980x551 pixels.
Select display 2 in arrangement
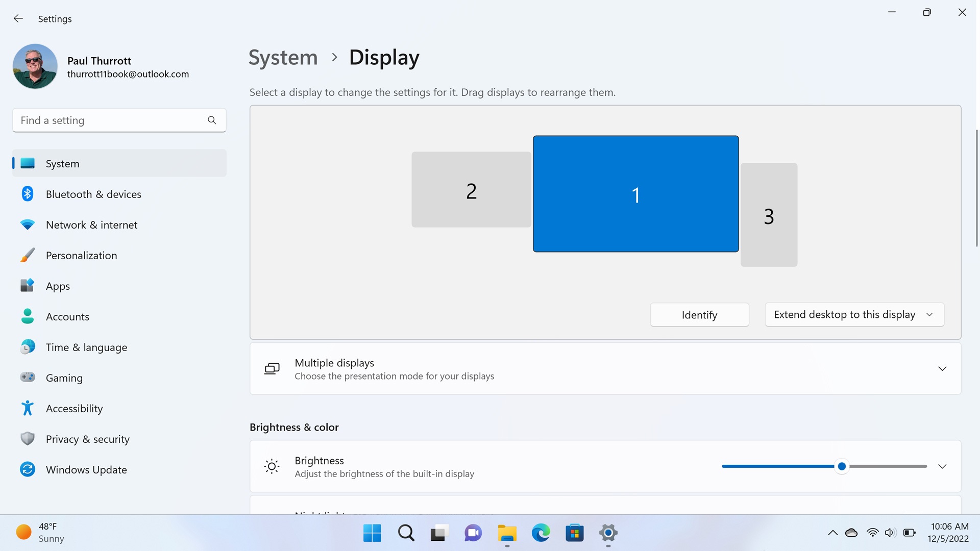[471, 190]
